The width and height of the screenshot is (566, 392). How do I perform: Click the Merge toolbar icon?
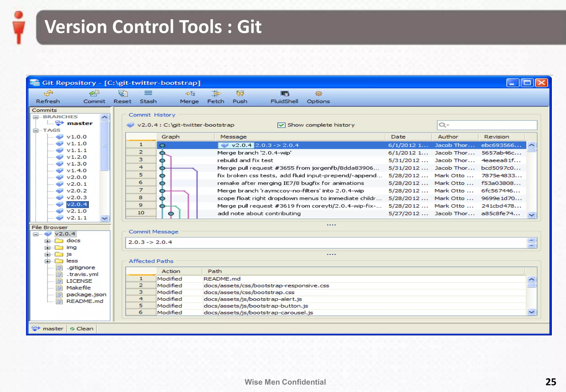pyautogui.click(x=190, y=93)
